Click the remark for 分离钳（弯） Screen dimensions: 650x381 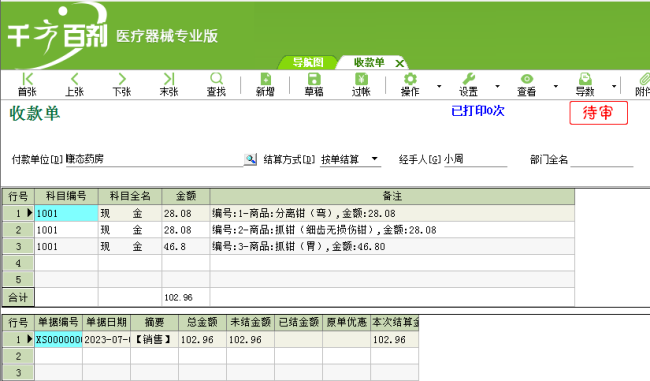392,214
